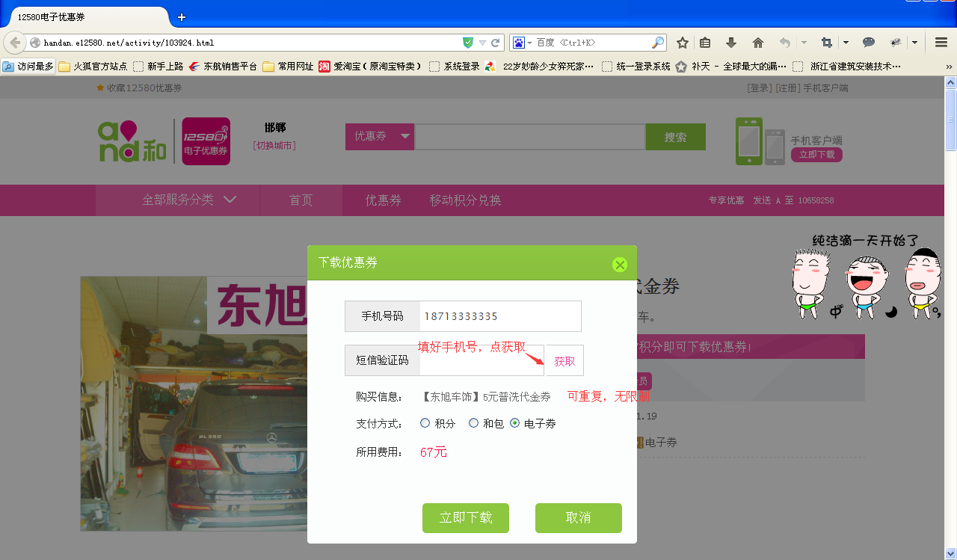Open the downloads arrow icon
Viewport: 957px width, 560px height.
731,43
